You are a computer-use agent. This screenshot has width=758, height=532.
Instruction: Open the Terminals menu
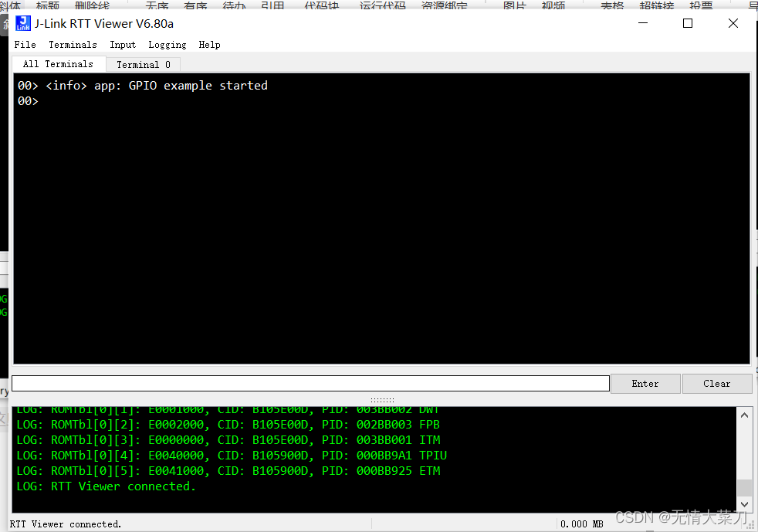(x=73, y=45)
